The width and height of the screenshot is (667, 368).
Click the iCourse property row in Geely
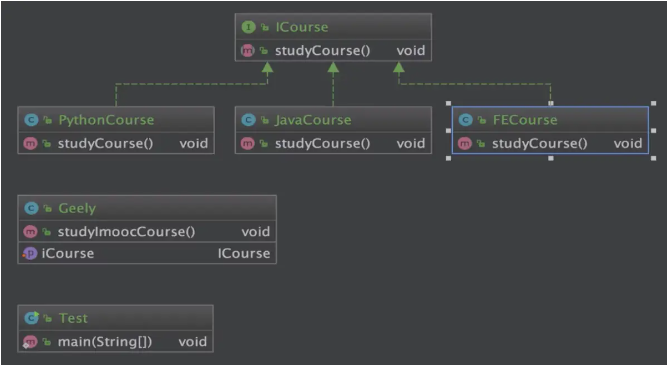pyautogui.click(x=147, y=254)
